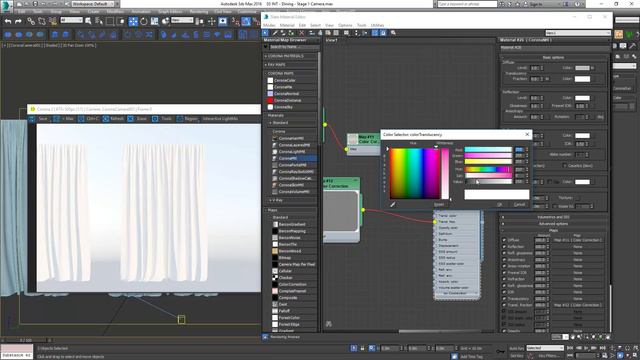Viewport: 640px width, 360px height.
Task: Toggle the Fresnel IOR map checkbox
Action: pos(504,273)
